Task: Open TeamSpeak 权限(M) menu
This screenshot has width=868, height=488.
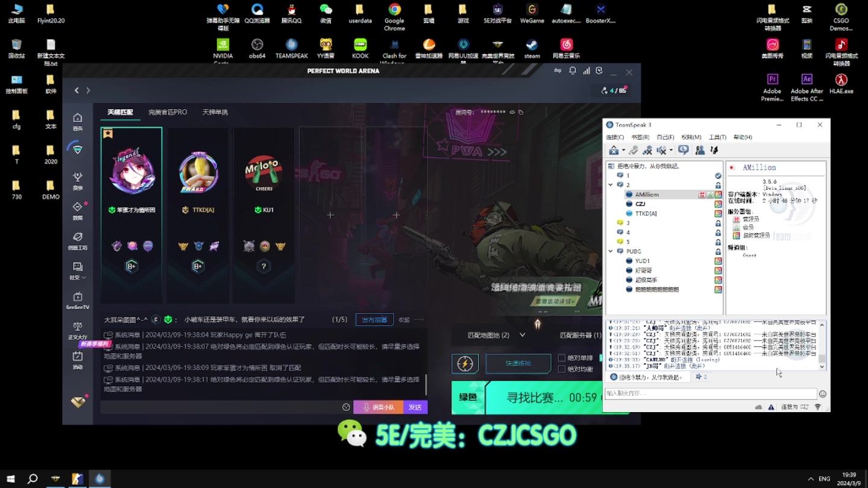Action: [x=691, y=137]
